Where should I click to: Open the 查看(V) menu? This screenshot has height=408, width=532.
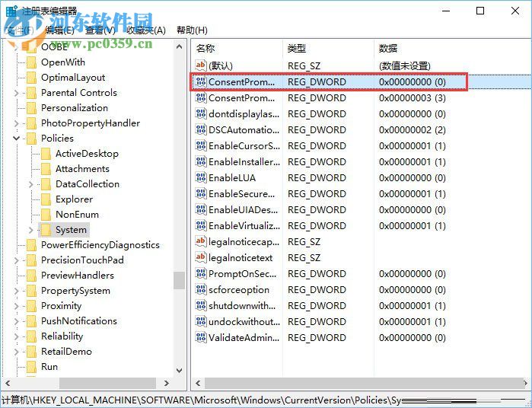pos(100,30)
